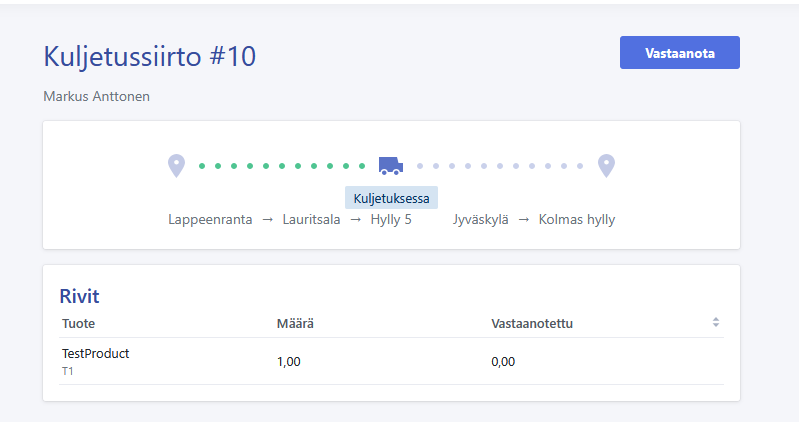Click the Lappeenranta origin label

[210, 220]
